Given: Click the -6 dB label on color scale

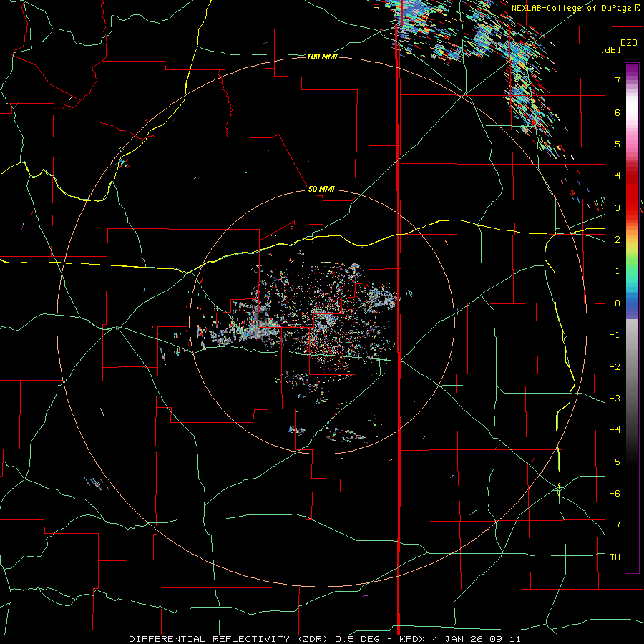Looking at the screenshot, I should [615, 494].
